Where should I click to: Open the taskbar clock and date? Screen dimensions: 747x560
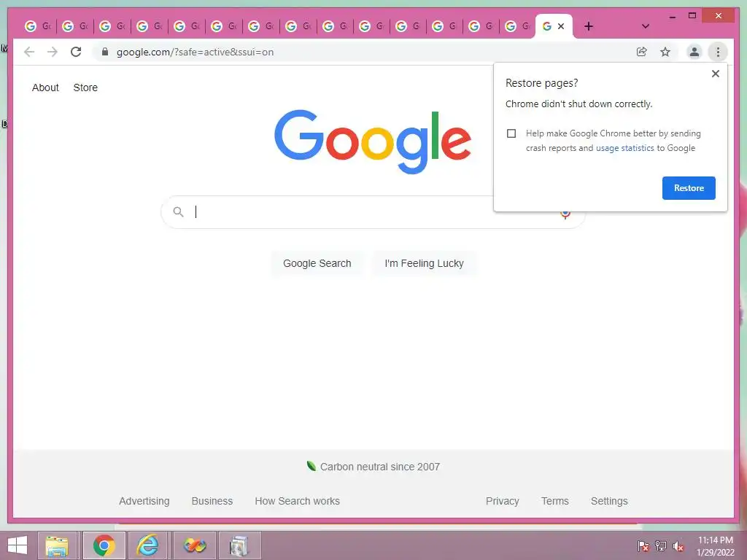click(x=716, y=546)
